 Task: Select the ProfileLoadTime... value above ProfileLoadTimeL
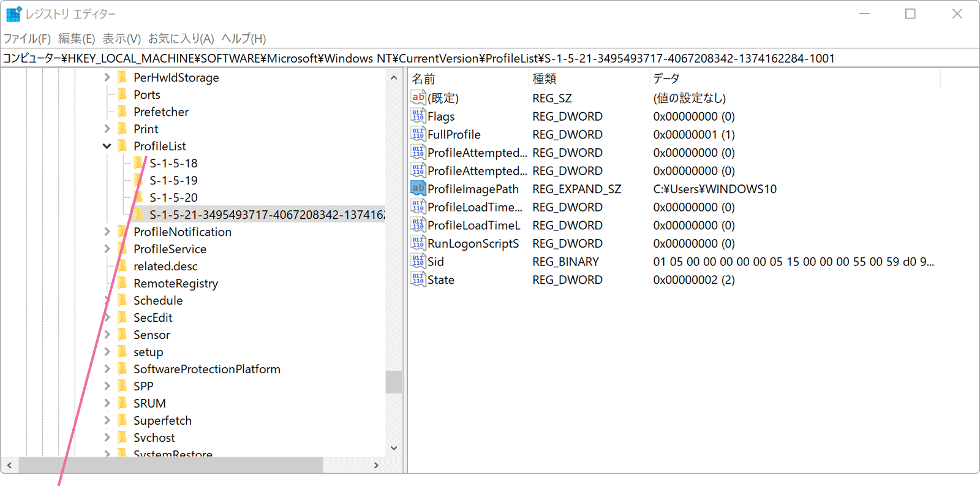click(475, 207)
